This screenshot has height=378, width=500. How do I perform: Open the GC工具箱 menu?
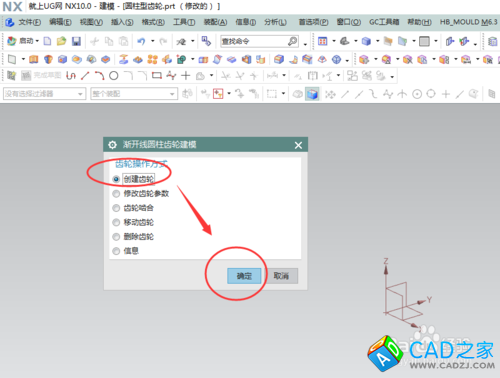pos(384,22)
